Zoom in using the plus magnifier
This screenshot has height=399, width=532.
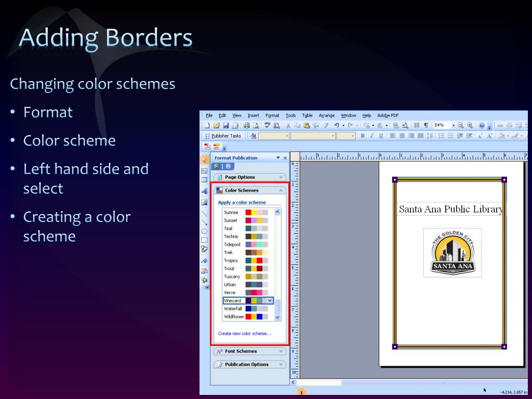coord(470,126)
